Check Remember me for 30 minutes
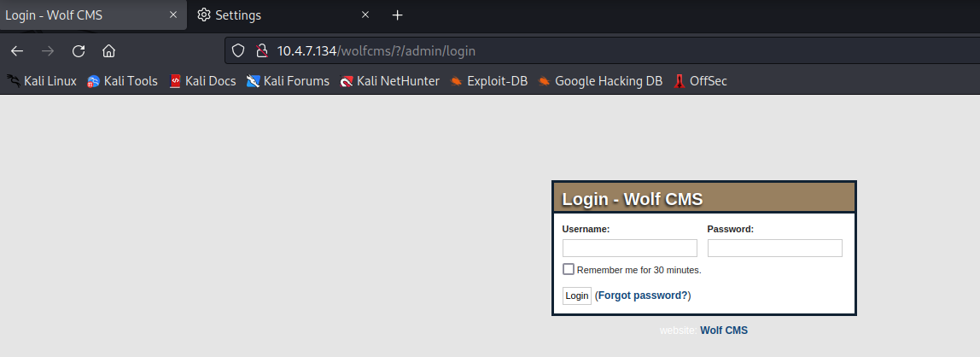Image resolution: width=980 pixels, height=357 pixels. (569, 270)
